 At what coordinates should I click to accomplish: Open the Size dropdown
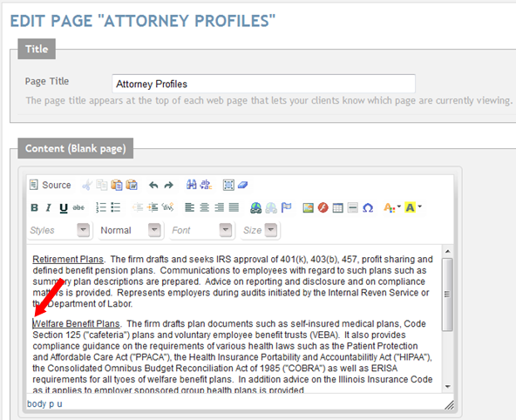click(x=261, y=230)
